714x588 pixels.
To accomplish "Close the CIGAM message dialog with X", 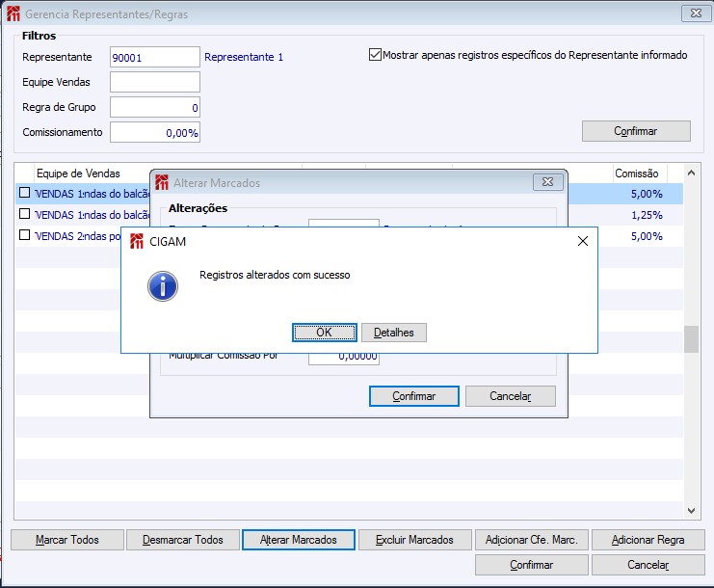I will tap(582, 241).
